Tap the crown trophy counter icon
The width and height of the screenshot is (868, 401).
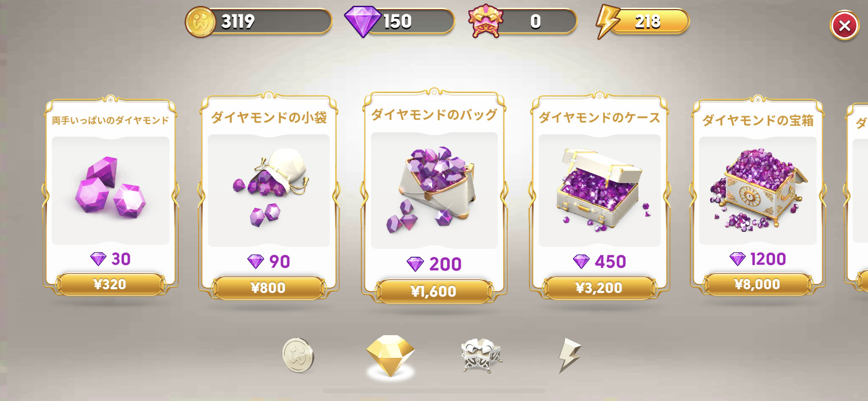tap(486, 22)
